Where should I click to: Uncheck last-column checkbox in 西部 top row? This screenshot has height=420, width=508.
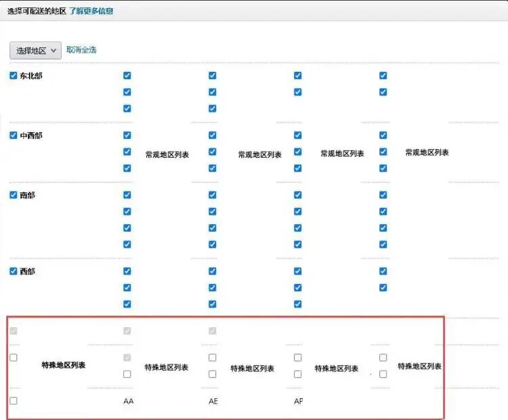click(383, 271)
